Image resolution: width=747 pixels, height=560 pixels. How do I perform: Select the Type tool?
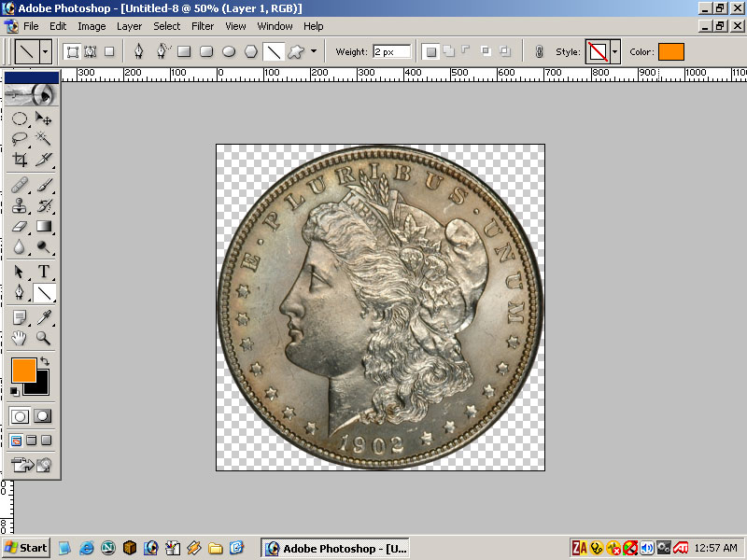tap(43, 272)
